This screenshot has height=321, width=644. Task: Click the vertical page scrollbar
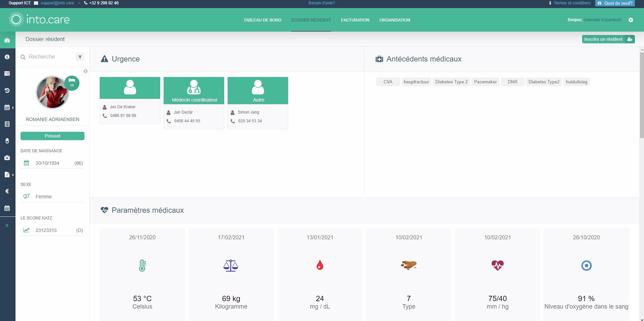[x=642, y=95]
